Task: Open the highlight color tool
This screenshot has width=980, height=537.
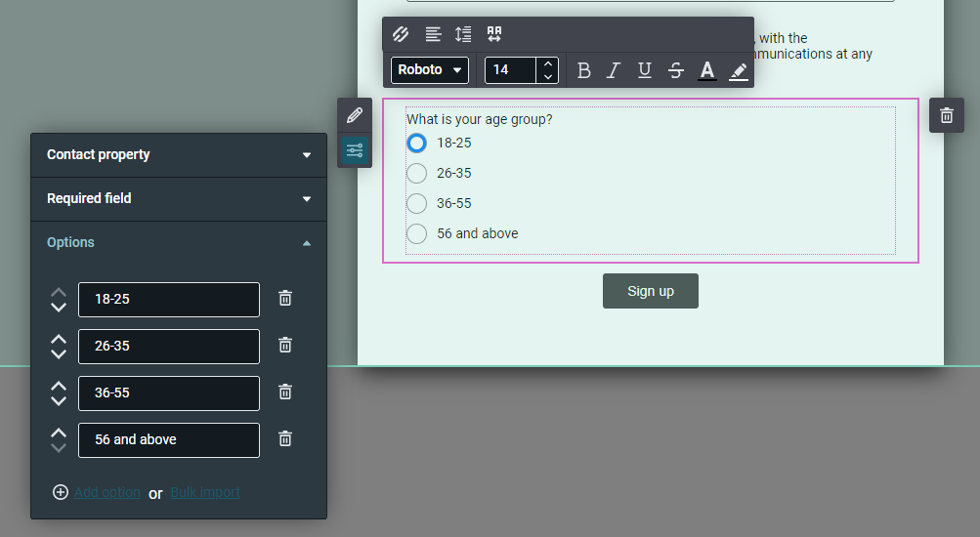Action: point(738,70)
